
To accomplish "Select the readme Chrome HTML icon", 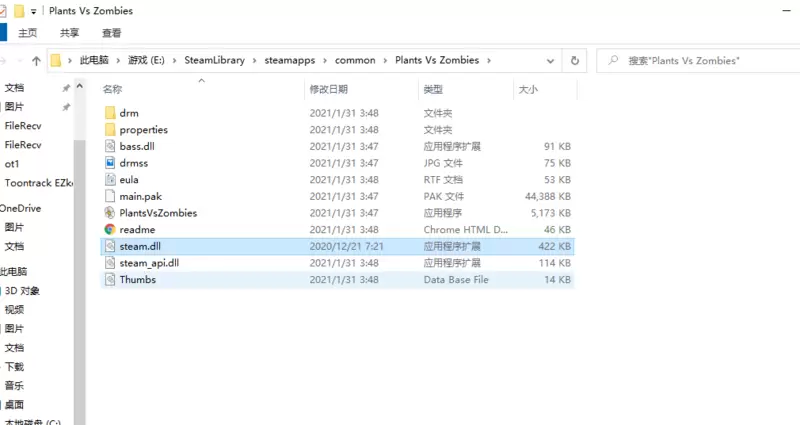I will 110,230.
